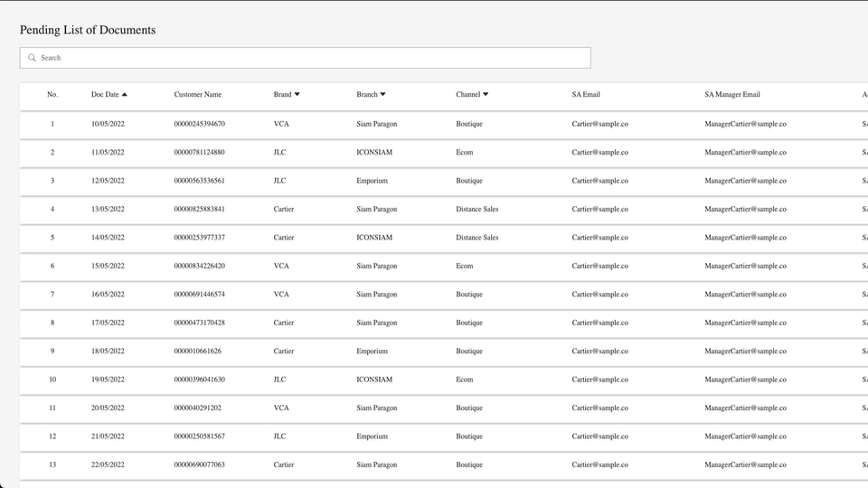868x488 pixels.
Task: Click date 19/05/2022
Action: (108, 380)
